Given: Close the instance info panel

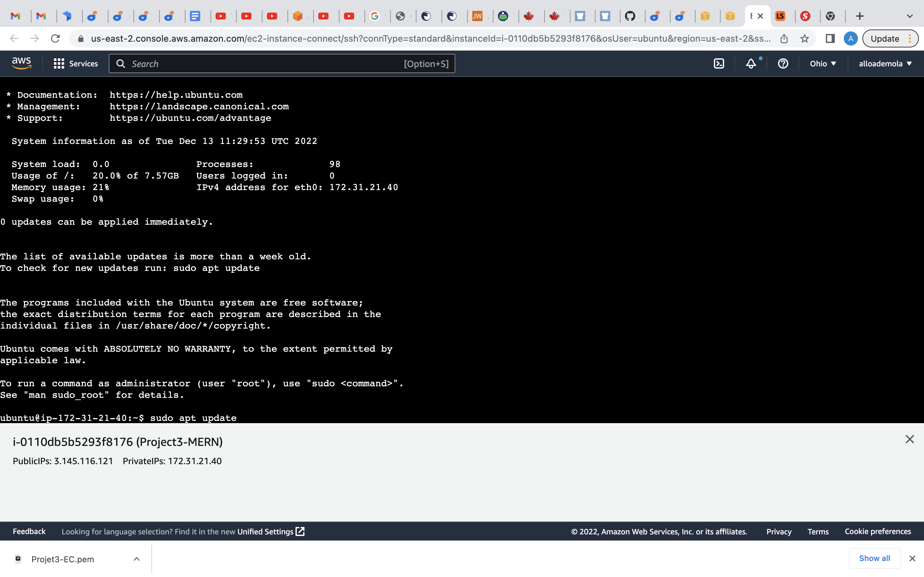Looking at the screenshot, I should point(910,439).
